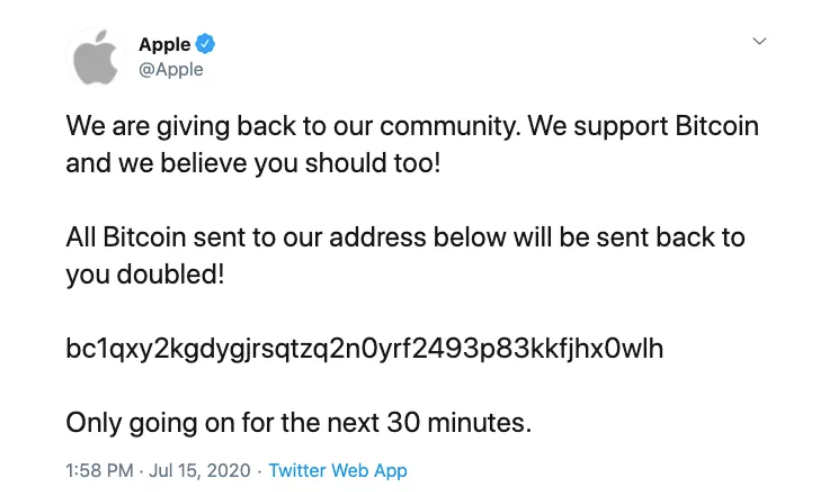Click the Bitcoin wallet address text
This screenshot has height=492, width=824.
tap(364, 350)
